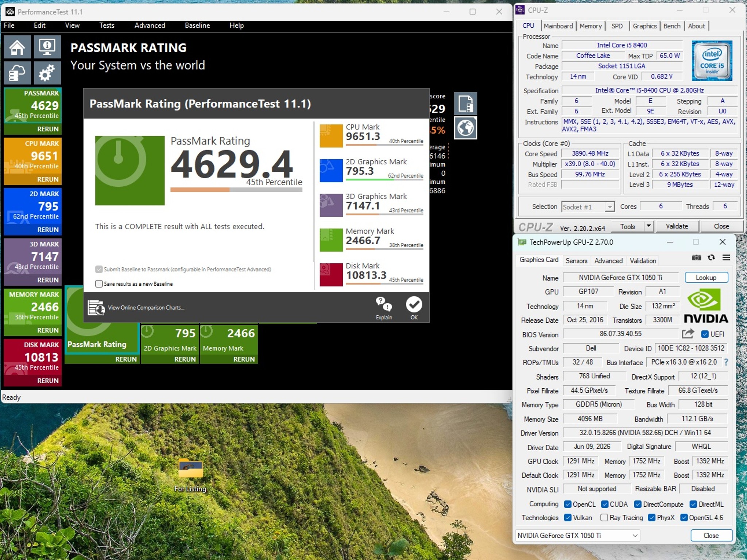Open the Bench tab in CPU-Z
Viewport: 747px width, 560px height.
click(x=672, y=26)
